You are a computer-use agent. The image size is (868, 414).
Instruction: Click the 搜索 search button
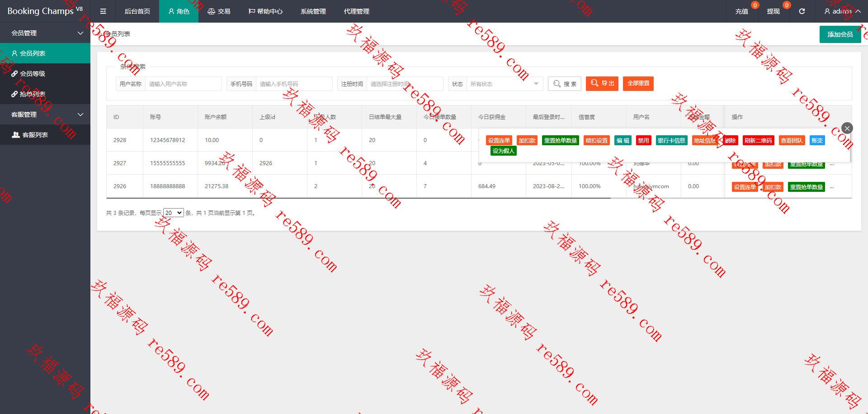[565, 84]
